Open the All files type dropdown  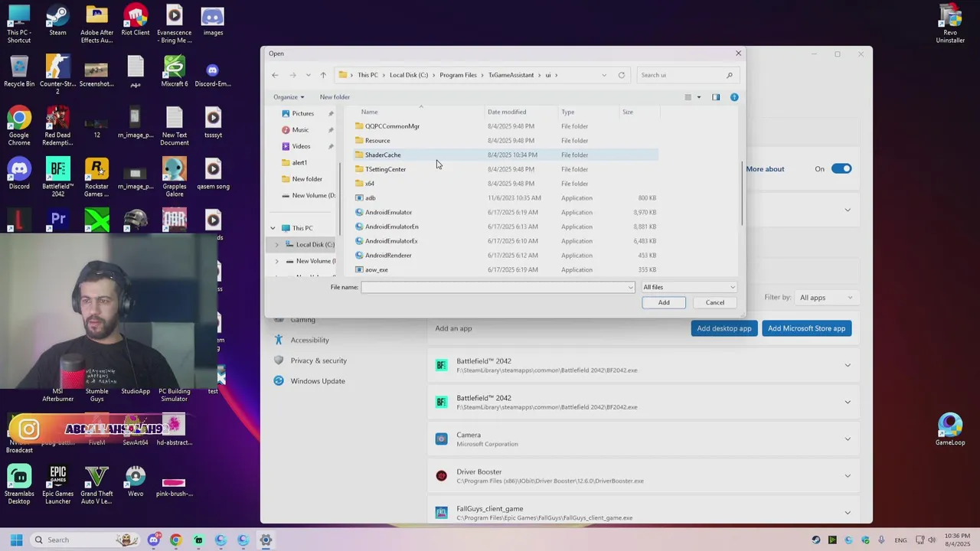pyautogui.click(x=689, y=287)
